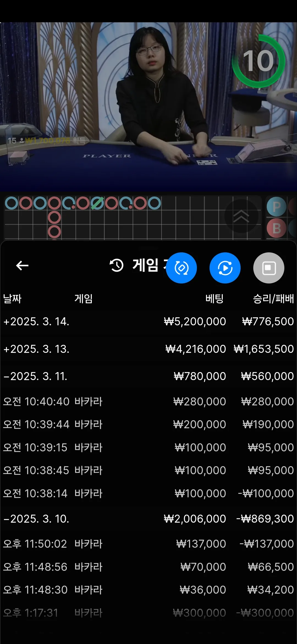This screenshot has height=644, width=297.
Task: Tap the live dealer video feed
Action: 148,107
